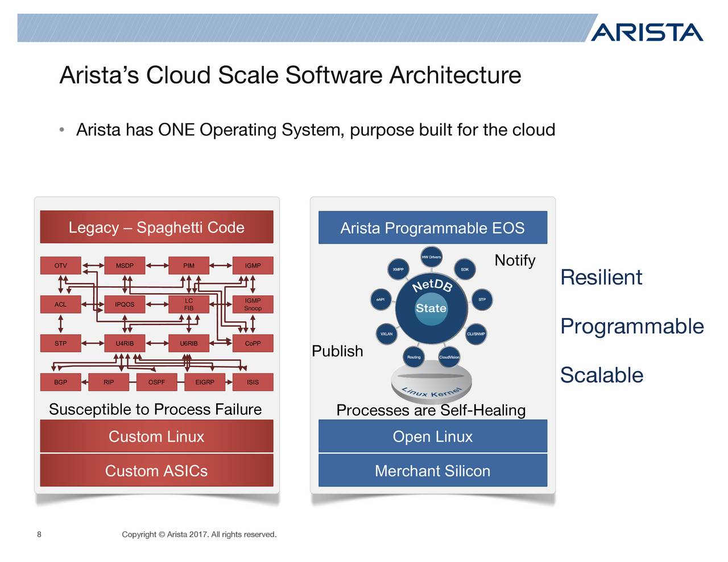Select the SDK node
728x562 pixels.
465,269
